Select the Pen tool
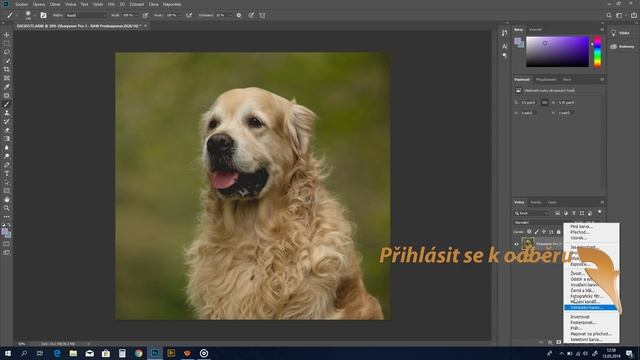 (x=7, y=165)
